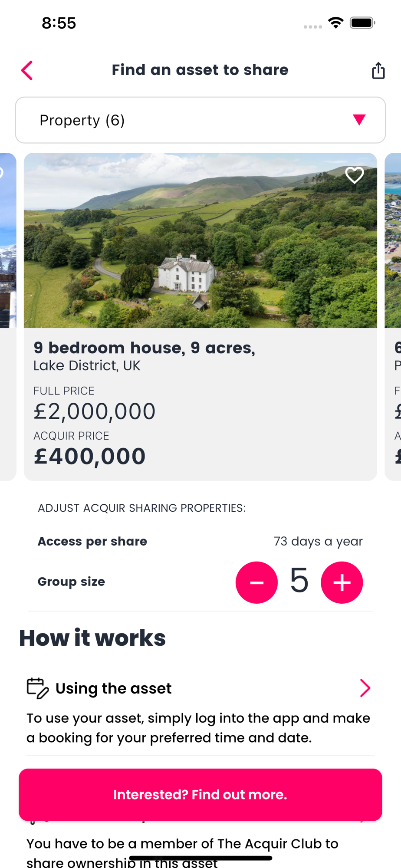Tap the share icon in header
Screen dimensions: 401x868
click(378, 70)
